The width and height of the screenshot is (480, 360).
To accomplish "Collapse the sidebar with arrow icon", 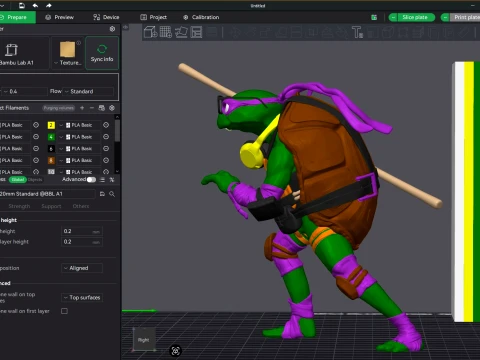I will click(x=126, y=27).
